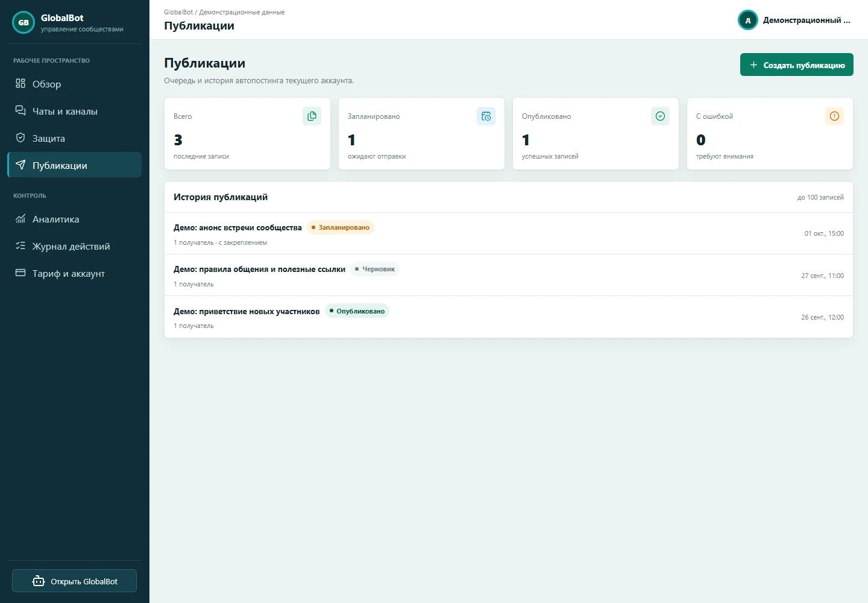This screenshot has width=868, height=603.
Task: Click the Обзор dashboard icon in sidebar
Action: pyautogui.click(x=20, y=83)
